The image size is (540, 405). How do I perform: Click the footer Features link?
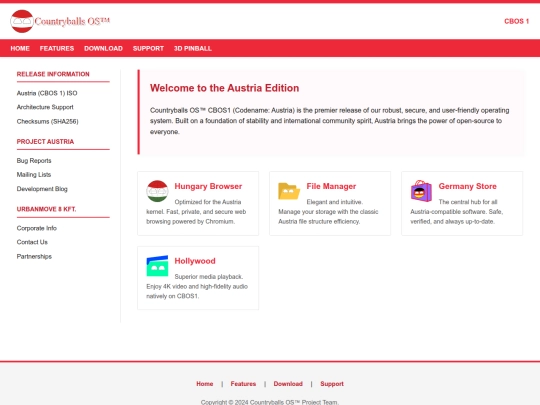click(x=243, y=384)
